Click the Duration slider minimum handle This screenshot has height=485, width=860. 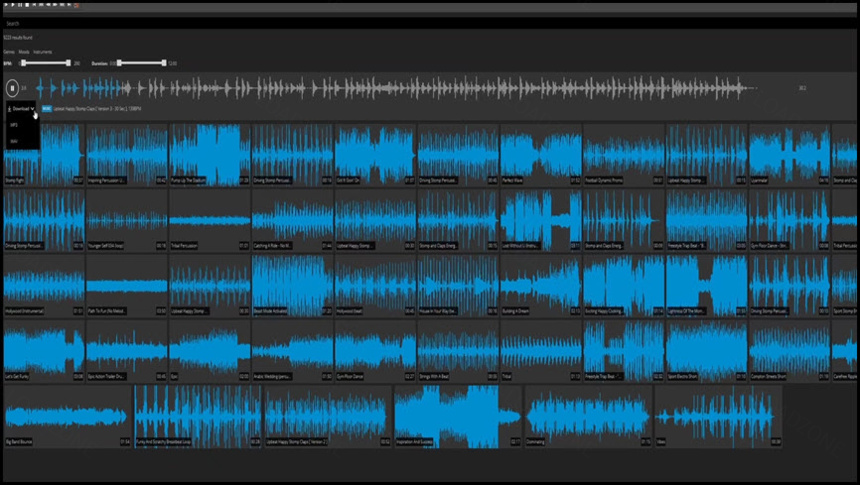click(119, 63)
